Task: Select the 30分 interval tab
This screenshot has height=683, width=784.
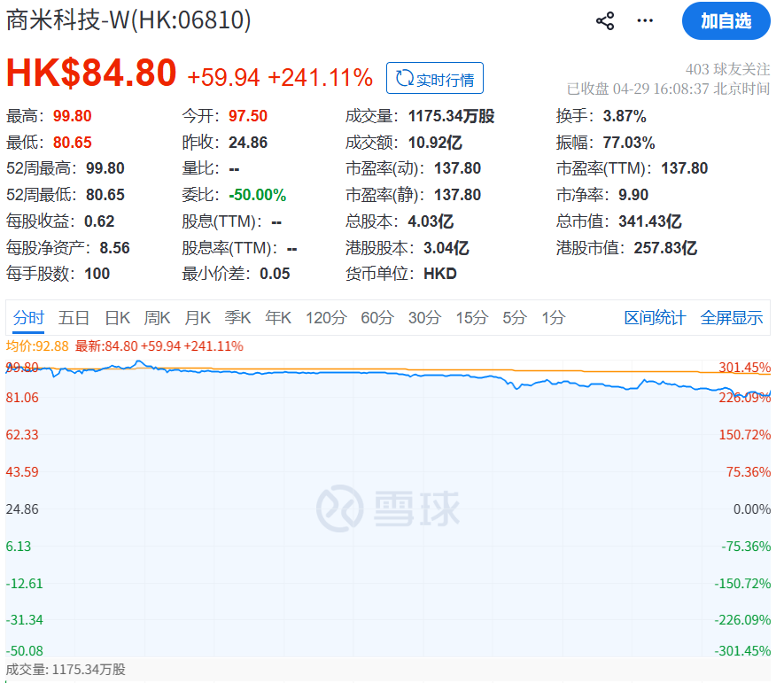Action: click(424, 318)
